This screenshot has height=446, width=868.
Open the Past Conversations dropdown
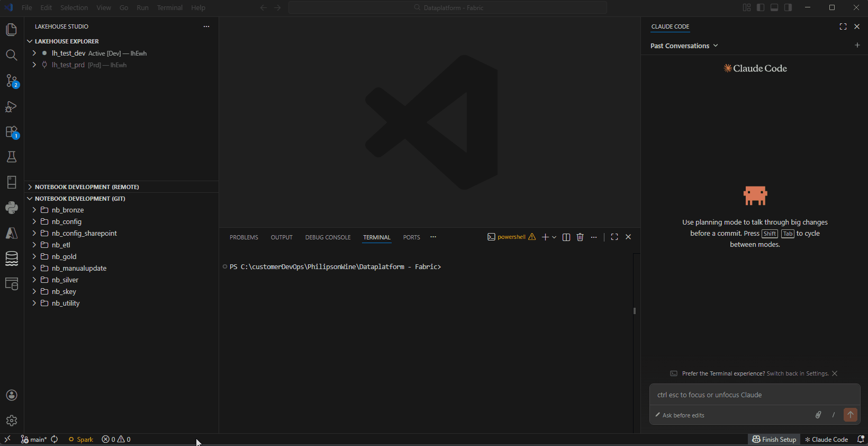coord(684,46)
